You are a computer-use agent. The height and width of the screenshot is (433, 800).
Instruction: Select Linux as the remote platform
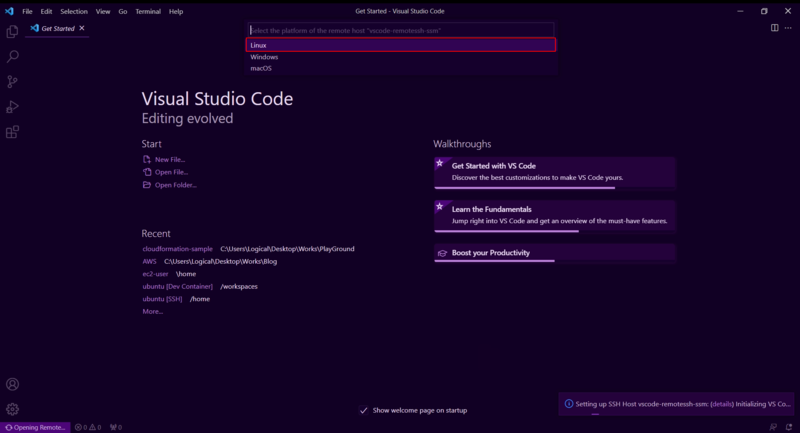coord(401,45)
